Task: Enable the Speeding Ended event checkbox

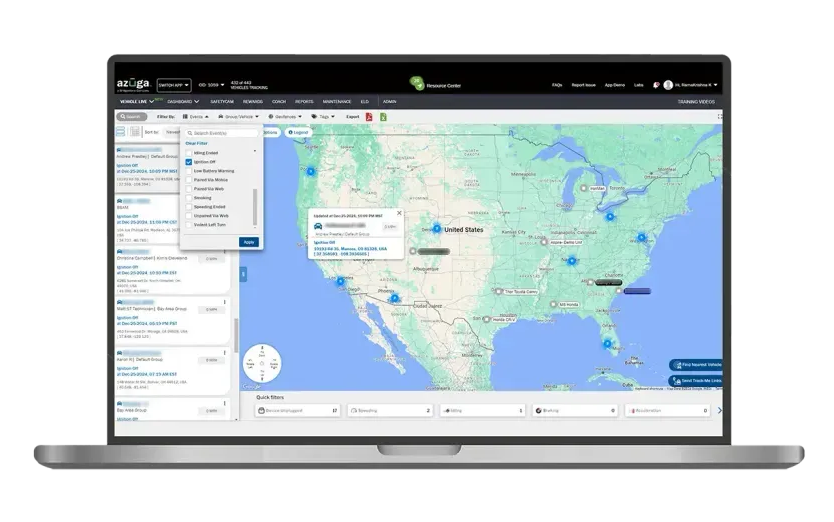Action: click(x=188, y=206)
